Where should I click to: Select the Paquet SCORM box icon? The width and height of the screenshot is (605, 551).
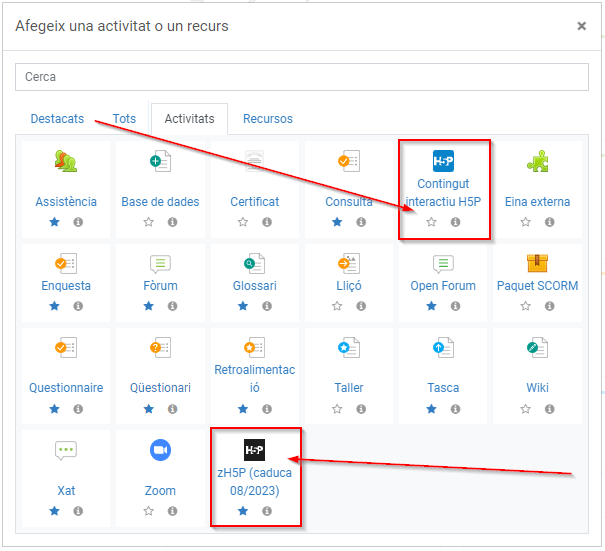(x=537, y=264)
